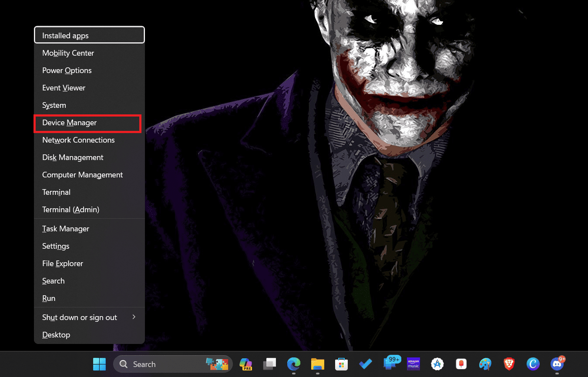
Task: Open Microsoft Copilot from the taskbar
Action: click(246, 364)
